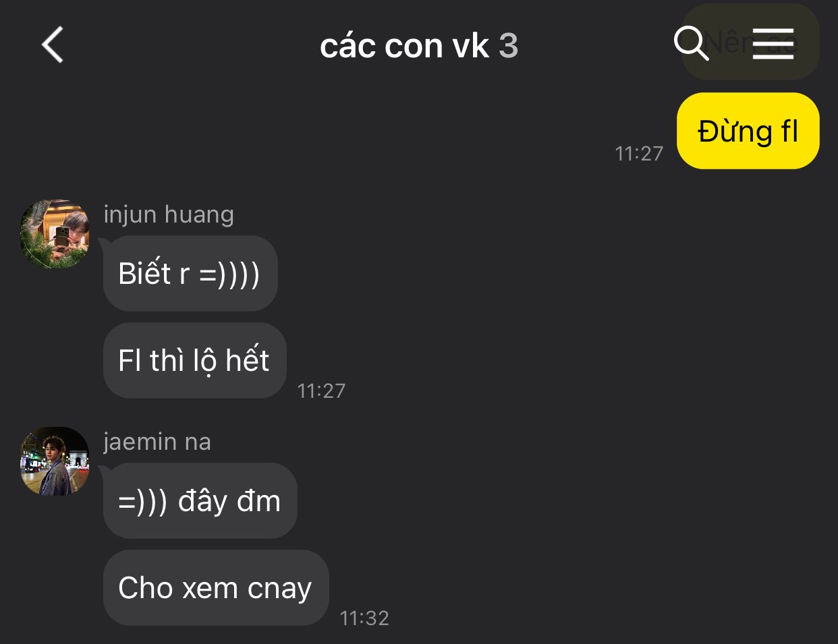Tap the partially hidden bubble behind the menu icon

750,42
